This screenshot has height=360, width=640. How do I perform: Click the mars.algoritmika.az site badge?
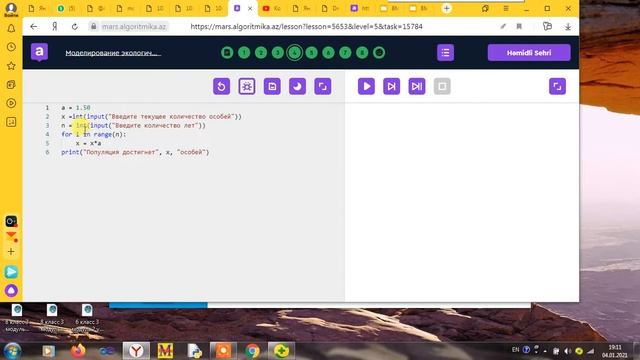[129, 27]
